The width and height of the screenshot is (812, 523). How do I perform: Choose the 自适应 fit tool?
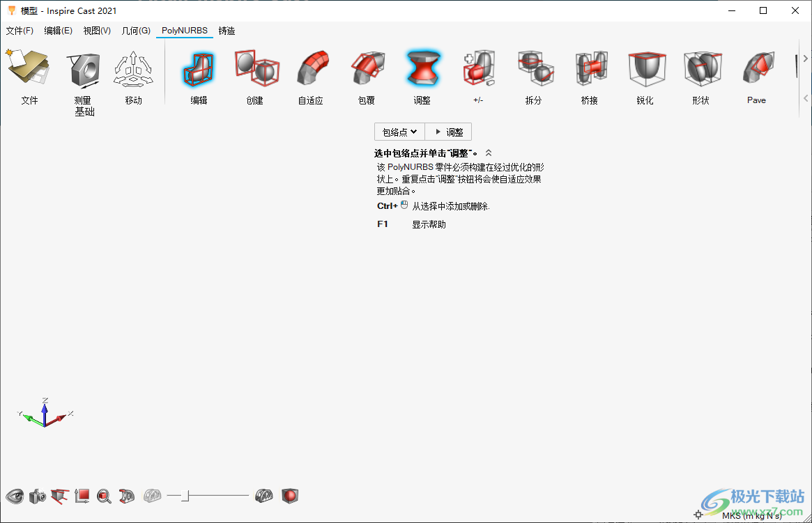click(x=312, y=68)
